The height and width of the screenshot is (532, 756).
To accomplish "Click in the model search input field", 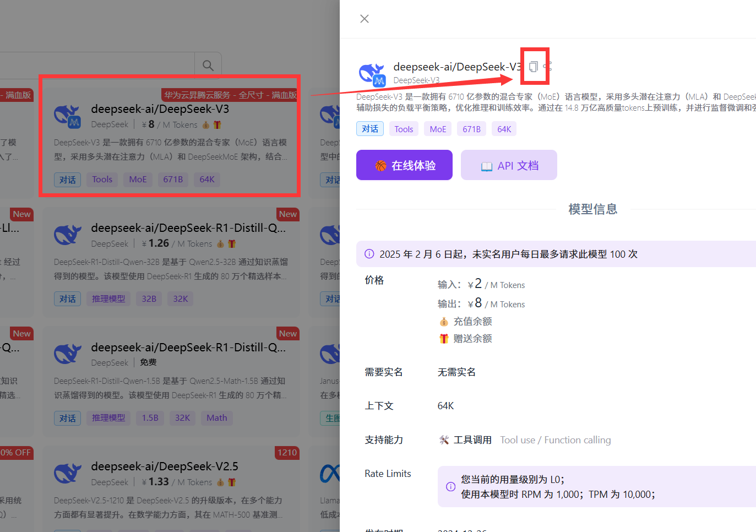I will click(x=94, y=66).
